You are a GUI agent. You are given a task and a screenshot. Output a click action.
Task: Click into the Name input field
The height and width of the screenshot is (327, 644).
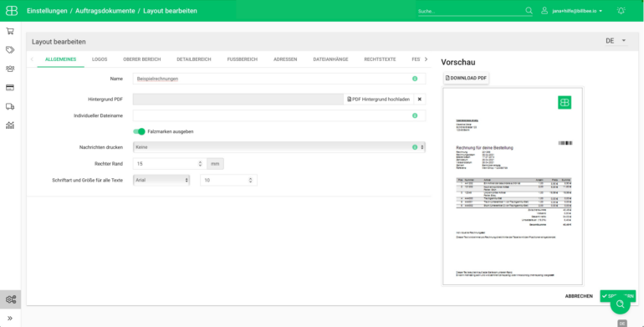[279, 79]
